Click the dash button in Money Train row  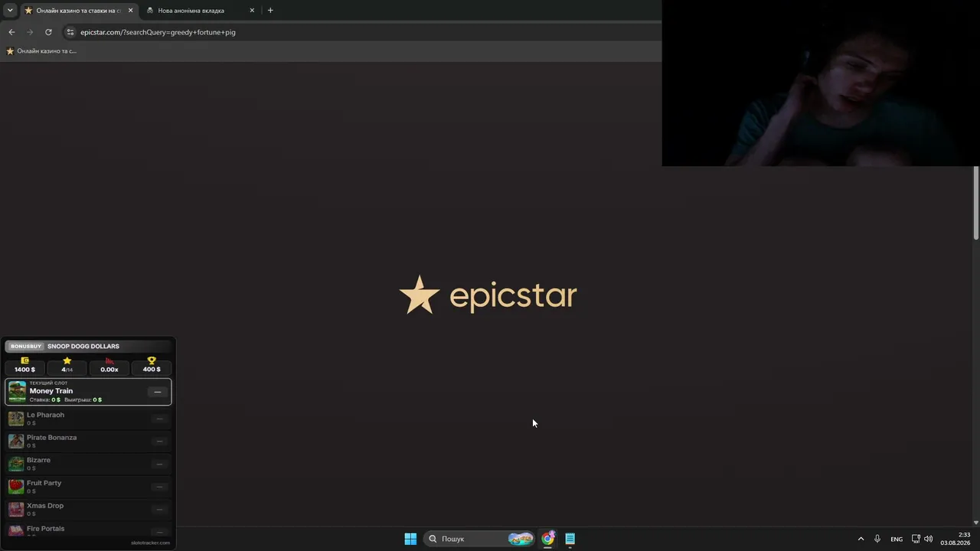tap(158, 392)
